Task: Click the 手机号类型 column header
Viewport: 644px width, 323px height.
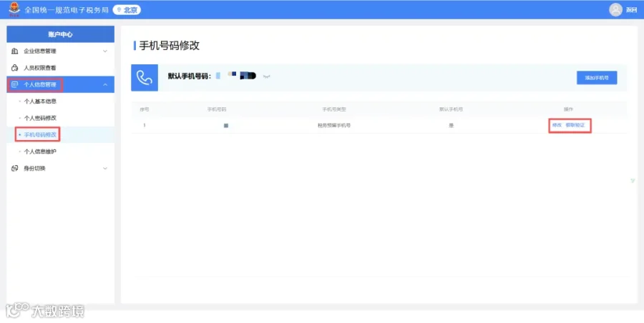Action: 334,109
